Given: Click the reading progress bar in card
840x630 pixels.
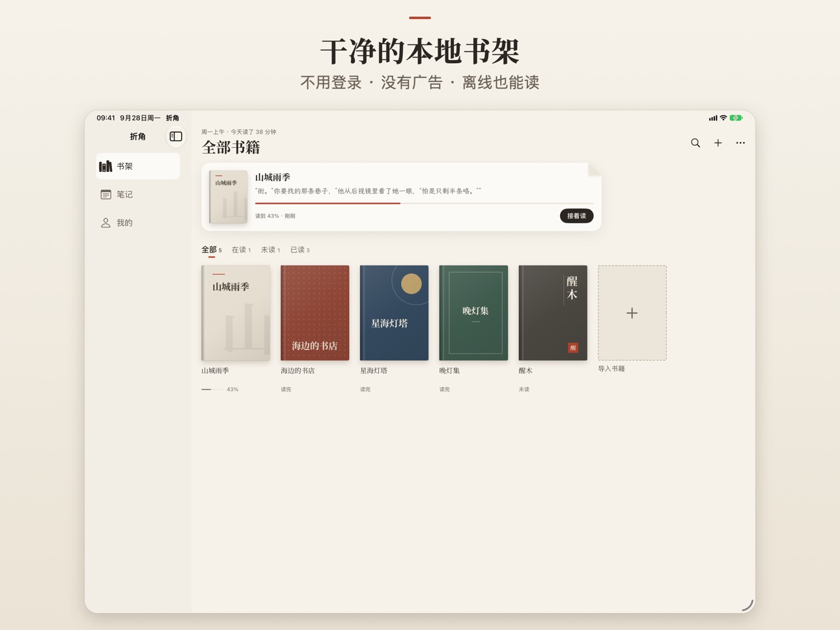Looking at the screenshot, I should [x=424, y=204].
